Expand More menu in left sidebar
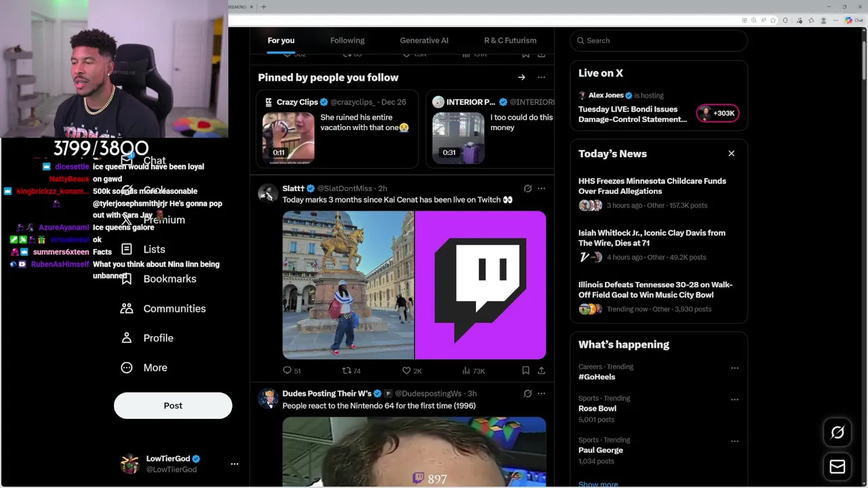Viewport: 868px width, 488px height. [x=144, y=367]
